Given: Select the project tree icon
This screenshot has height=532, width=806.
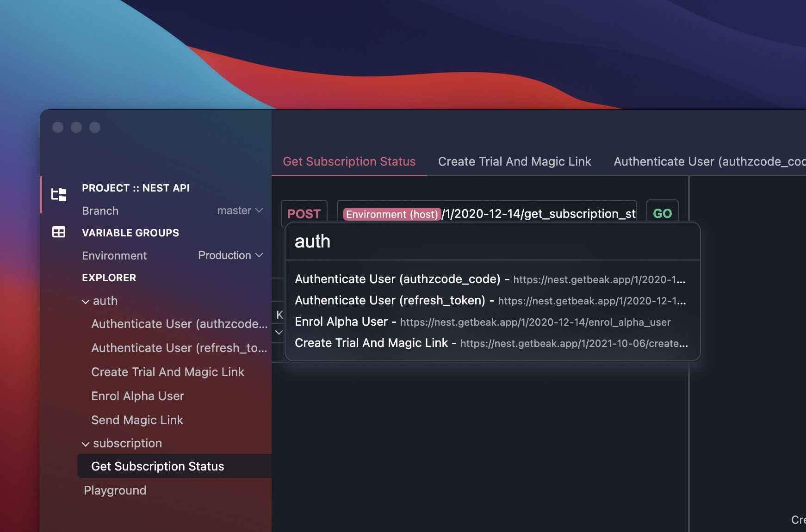Looking at the screenshot, I should click(x=59, y=194).
